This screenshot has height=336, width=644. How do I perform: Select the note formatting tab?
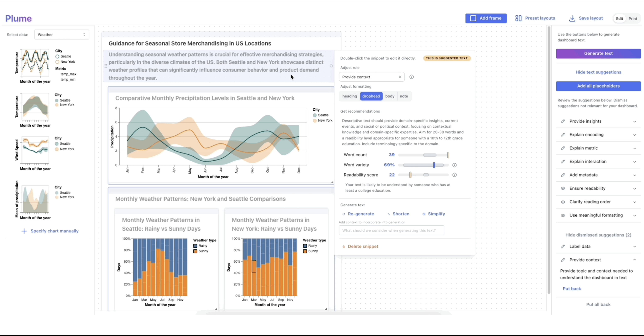point(403,96)
